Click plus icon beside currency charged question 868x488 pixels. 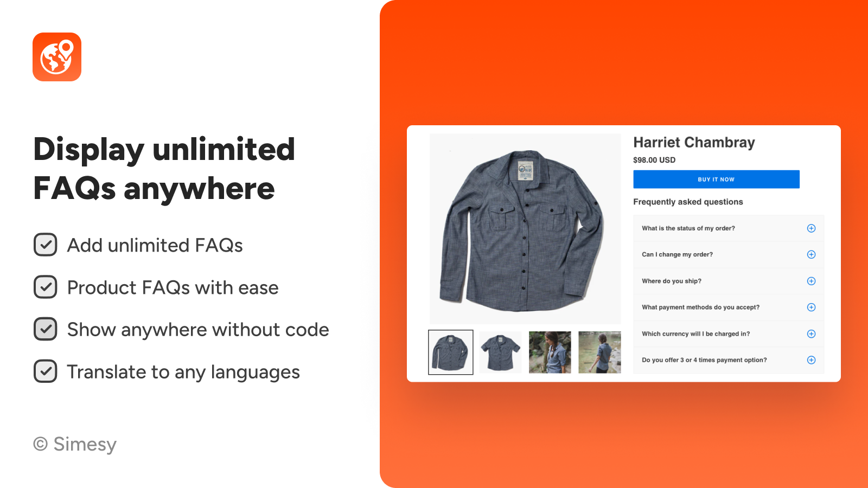click(x=811, y=333)
